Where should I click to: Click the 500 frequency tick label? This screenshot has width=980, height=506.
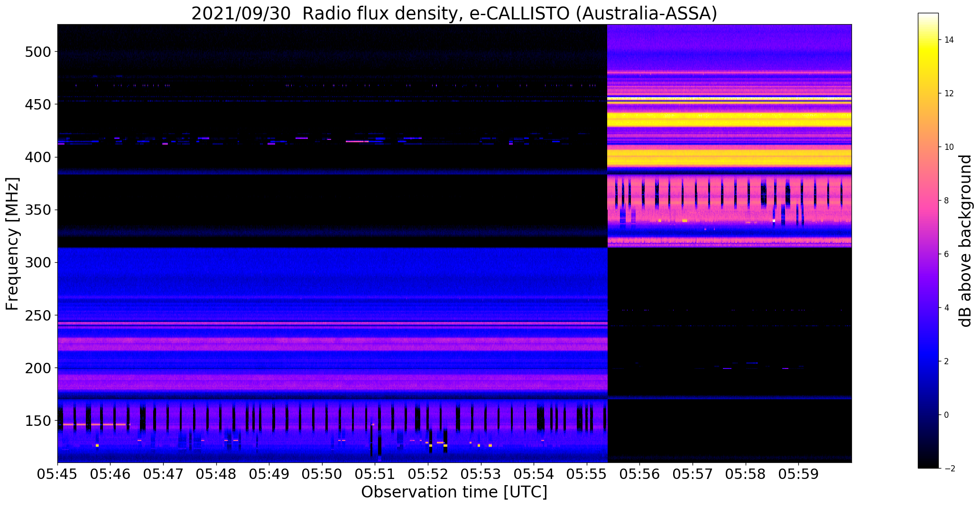click(x=37, y=52)
